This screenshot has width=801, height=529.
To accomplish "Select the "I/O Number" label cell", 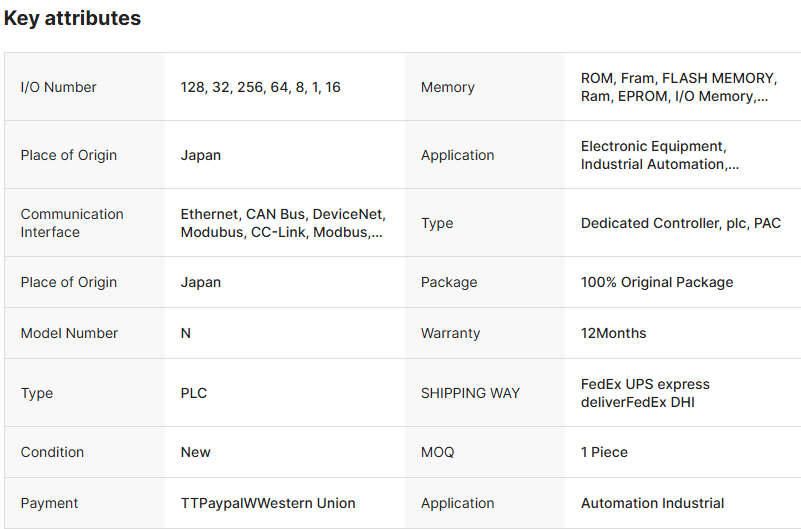I will (58, 87).
